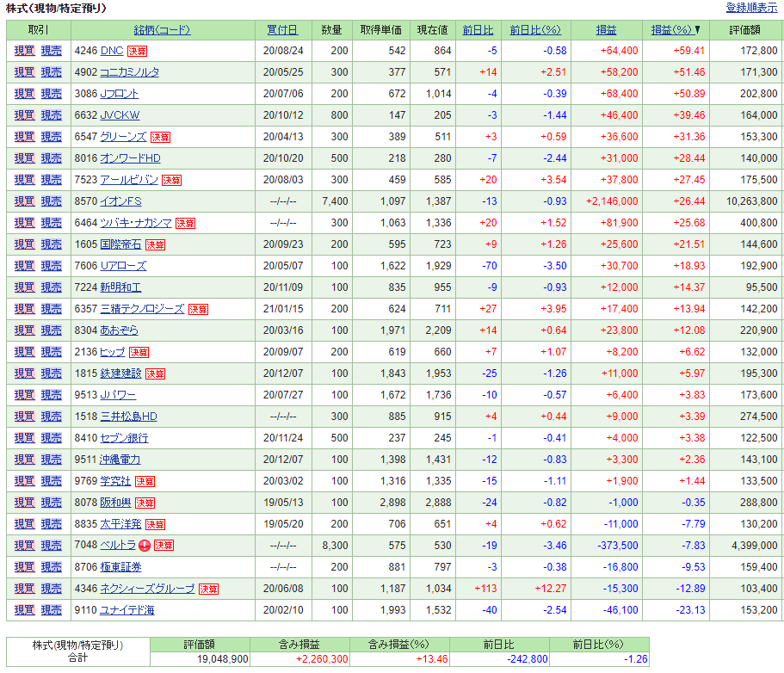
Task: Open the 沖縄電力 stock link
Action: [x=120, y=459]
